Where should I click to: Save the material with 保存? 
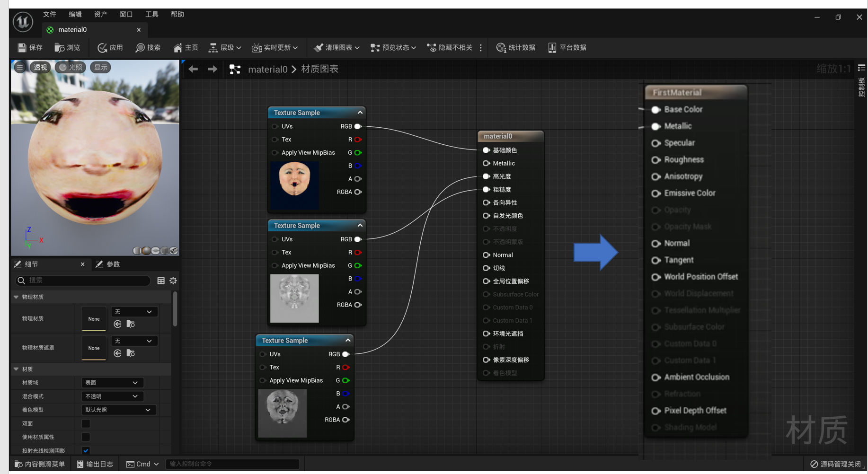[30, 48]
